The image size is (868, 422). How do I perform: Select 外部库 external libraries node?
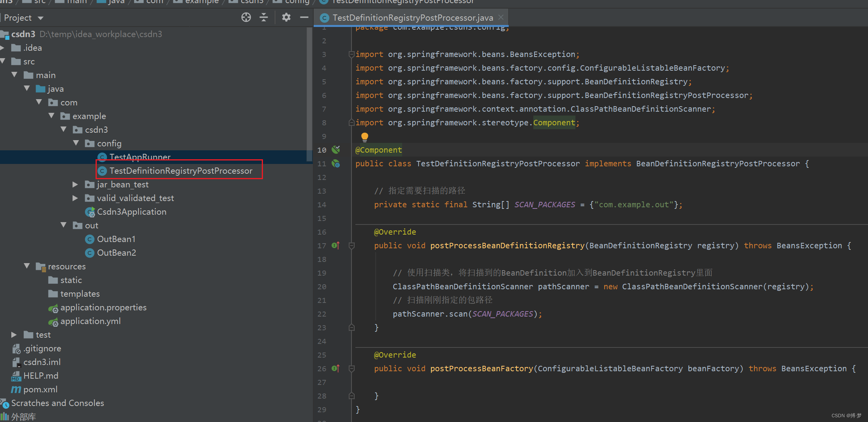coord(23,417)
